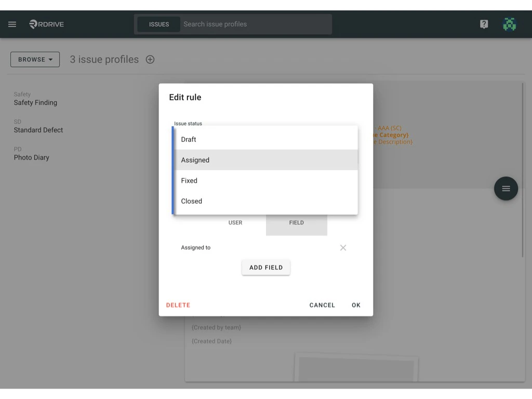This screenshot has width=532, height=399.
Task: Open the Standard Defect profile
Action: [x=38, y=130]
